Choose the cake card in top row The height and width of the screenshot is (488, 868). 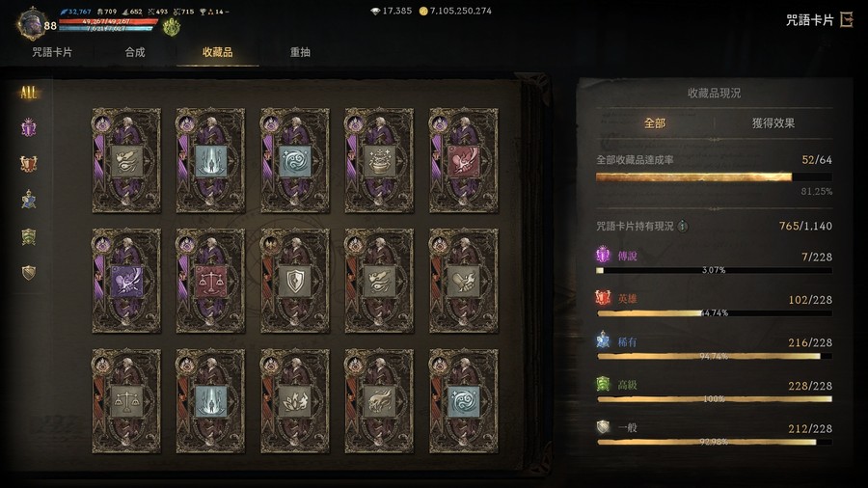379,160
